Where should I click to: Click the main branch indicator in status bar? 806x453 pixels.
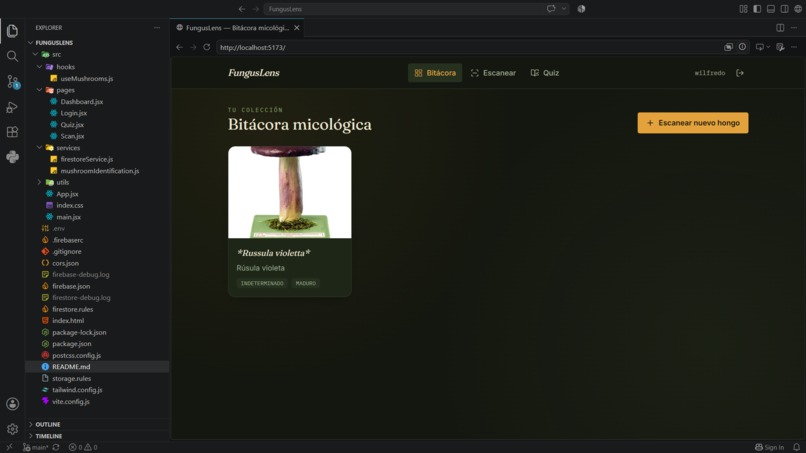coord(35,447)
